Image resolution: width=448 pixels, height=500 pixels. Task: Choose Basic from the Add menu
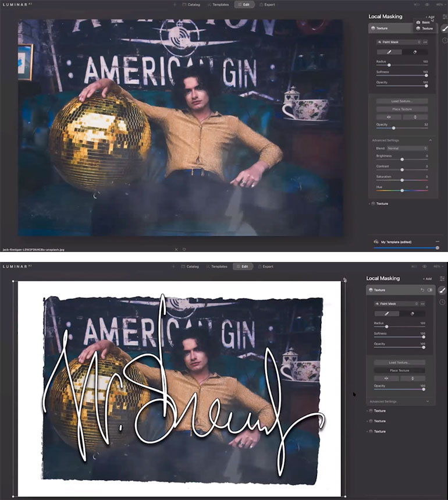[425, 22]
